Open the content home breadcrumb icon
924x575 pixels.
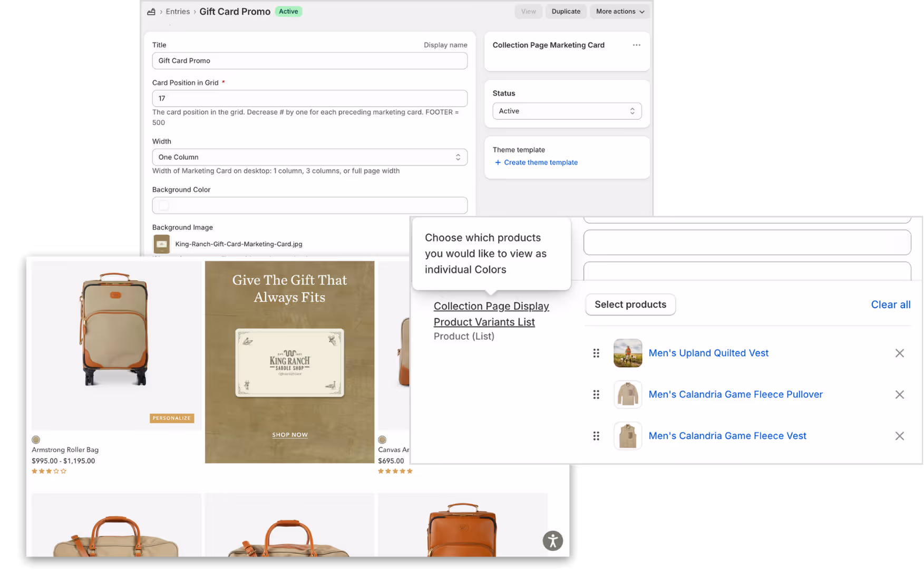151,12
